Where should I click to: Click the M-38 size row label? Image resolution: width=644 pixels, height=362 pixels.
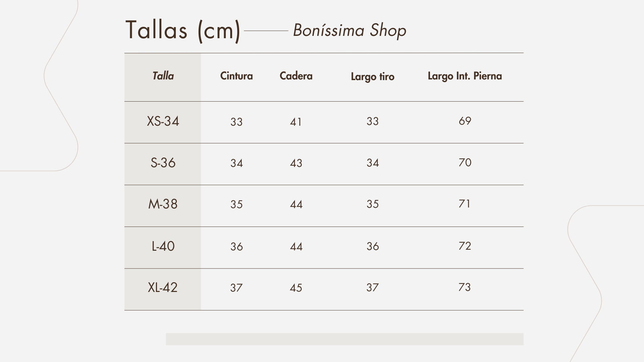[x=163, y=204]
